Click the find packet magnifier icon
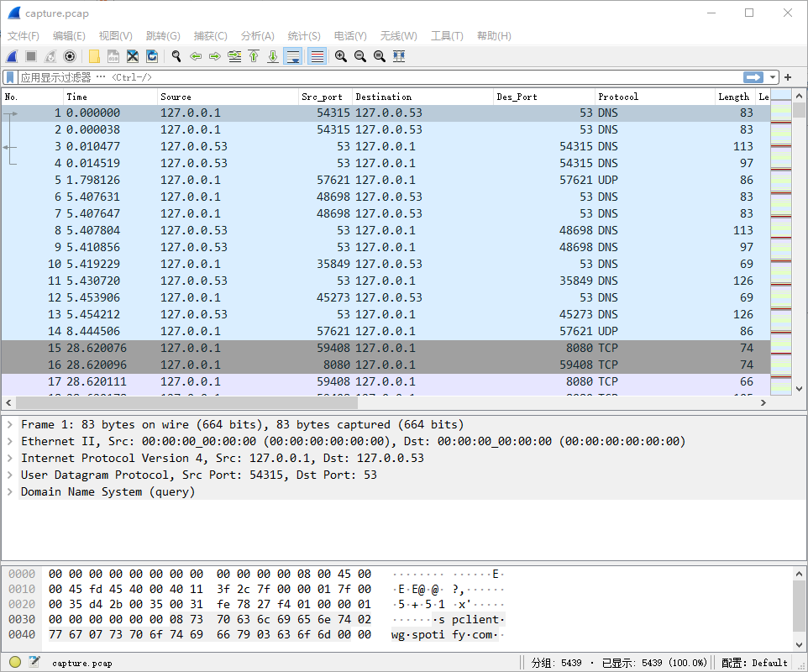 click(x=176, y=56)
